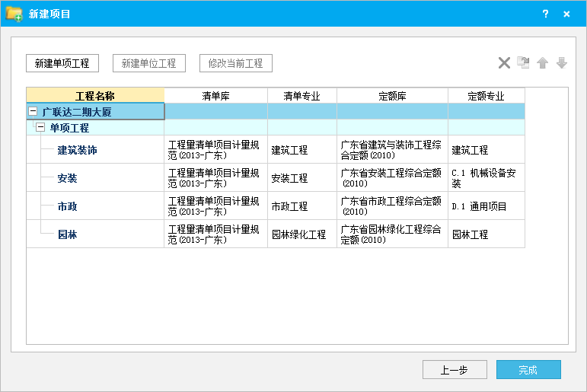
Task: Click the help question mark icon
Action: [x=545, y=14]
